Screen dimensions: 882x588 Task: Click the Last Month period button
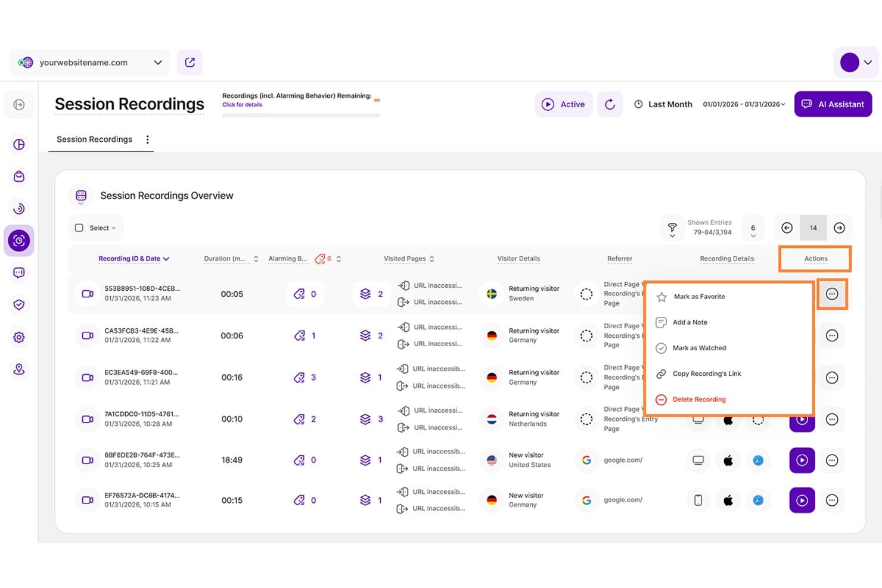click(x=663, y=104)
